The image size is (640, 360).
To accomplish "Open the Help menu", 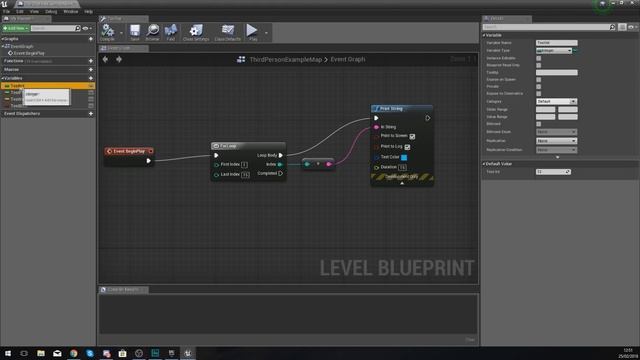I will click(x=89, y=11).
